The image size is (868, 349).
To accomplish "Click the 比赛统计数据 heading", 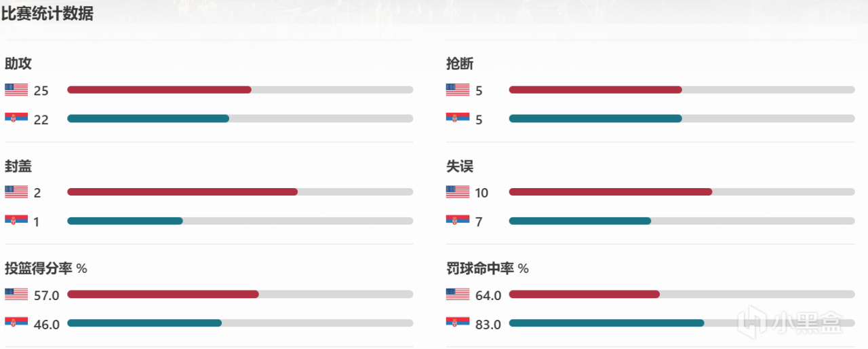I will coord(47,14).
